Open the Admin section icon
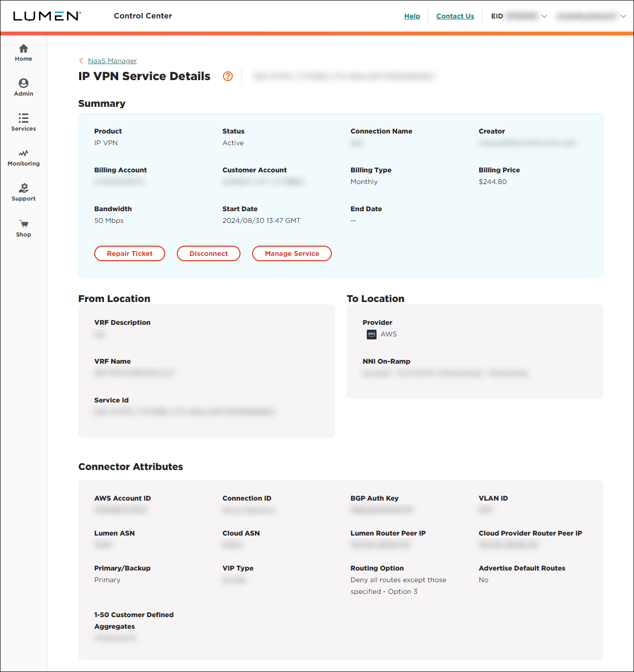The image size is (634, 672). click(x=23, y=83)
